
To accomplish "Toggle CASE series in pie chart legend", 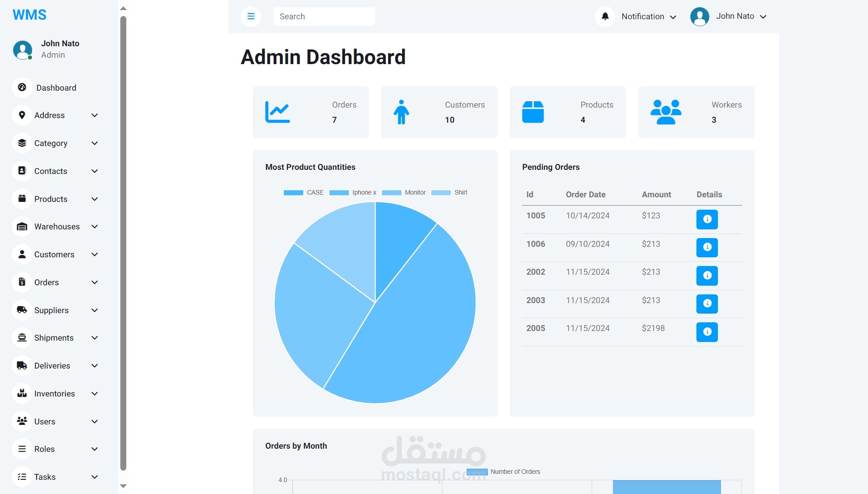I will tap(303, 192).
